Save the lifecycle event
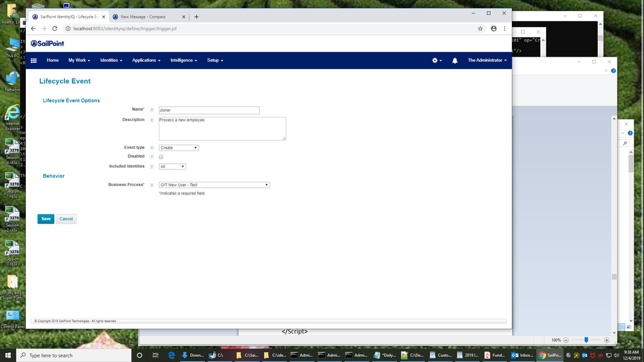The height and width of the screenshot is (362, 644). pos(46,219)
